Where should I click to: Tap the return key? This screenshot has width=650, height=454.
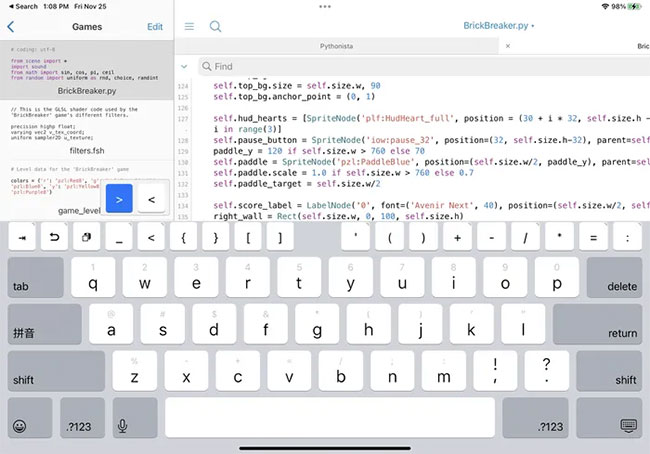(597, 324)
